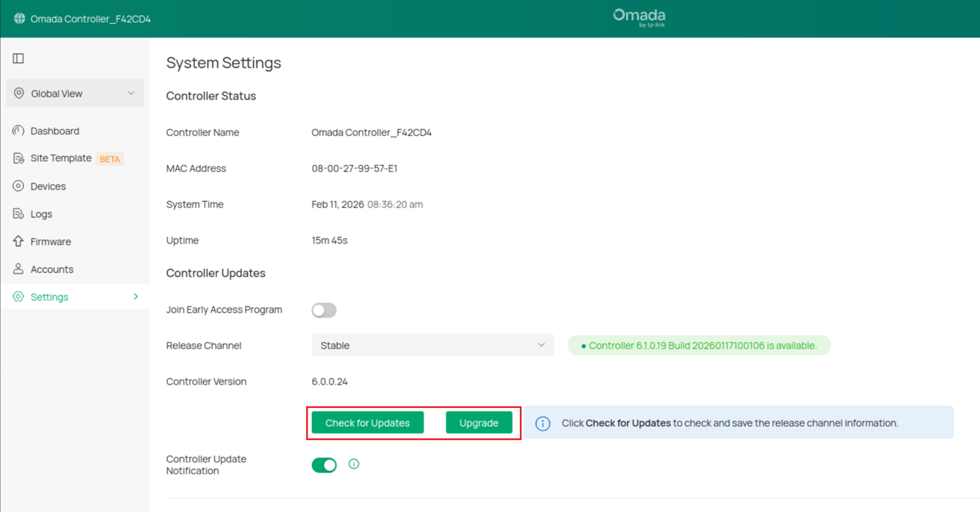Click the globe icon beside controller name
The width and height of the screenshot is (980, 512).
tap(19, 18)
